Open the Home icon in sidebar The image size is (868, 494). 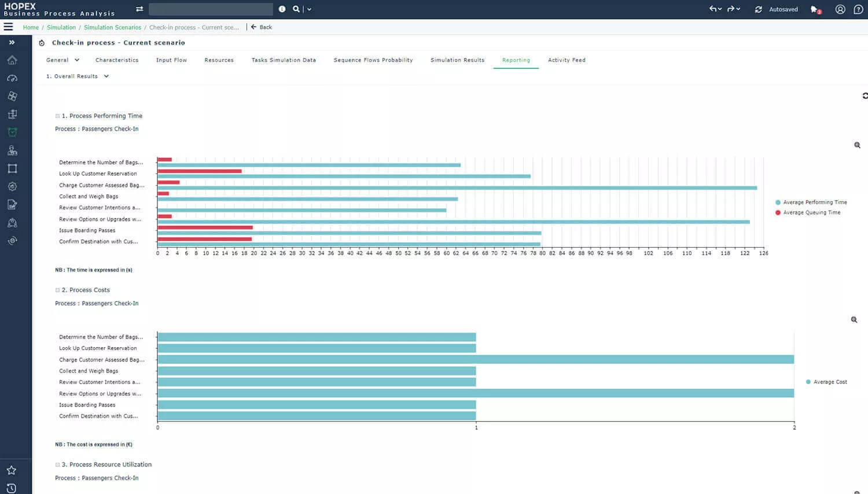click(12, 60)
